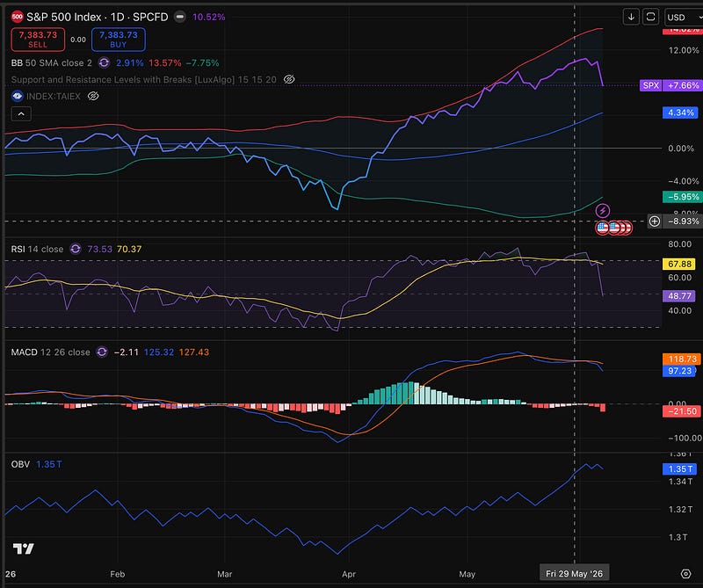The image size is (703, 588).
Task: Click the BUY 7,383.73 button
Action: point(119,39)
